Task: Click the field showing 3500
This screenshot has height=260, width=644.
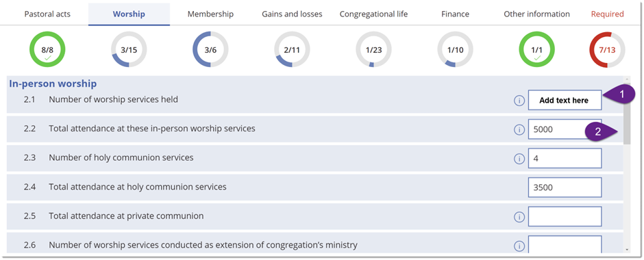Action: [x=565, y=187]
